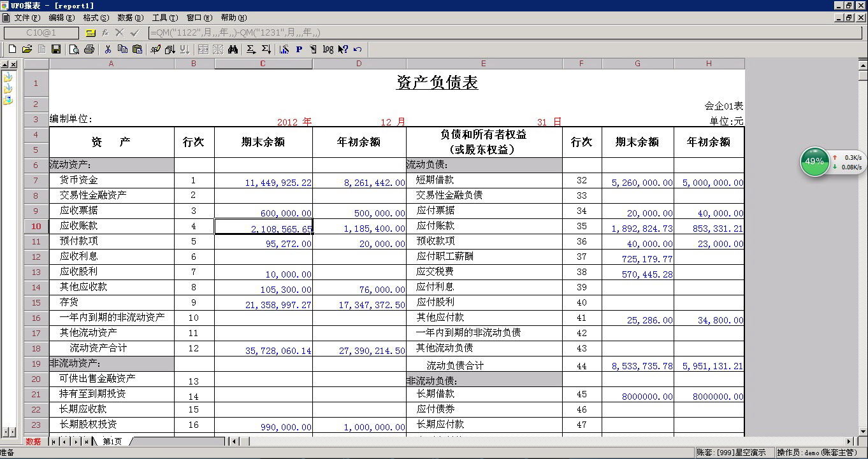Screen dimensions: 868x459
Task: Open a report with the Open folder icon
Action: (x=27, y=49)
